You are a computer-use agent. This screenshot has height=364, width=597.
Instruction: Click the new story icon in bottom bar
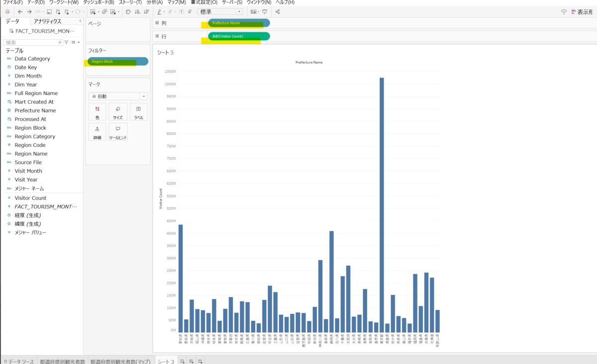(200, 361)
